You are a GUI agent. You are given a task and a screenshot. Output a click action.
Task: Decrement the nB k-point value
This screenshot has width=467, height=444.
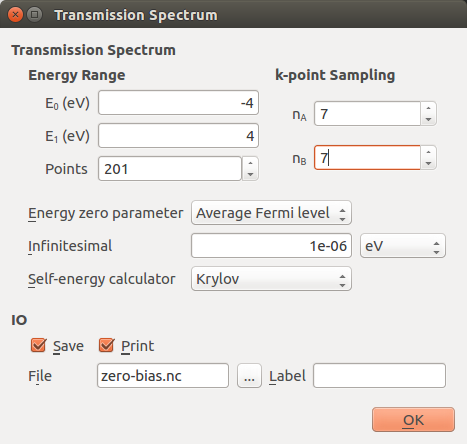coord(429,164)
